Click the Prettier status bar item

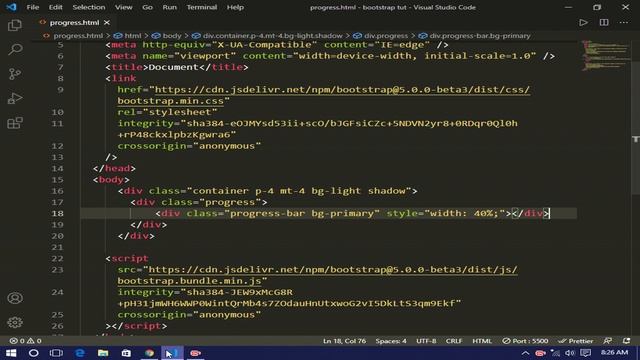tap(576, 341)
